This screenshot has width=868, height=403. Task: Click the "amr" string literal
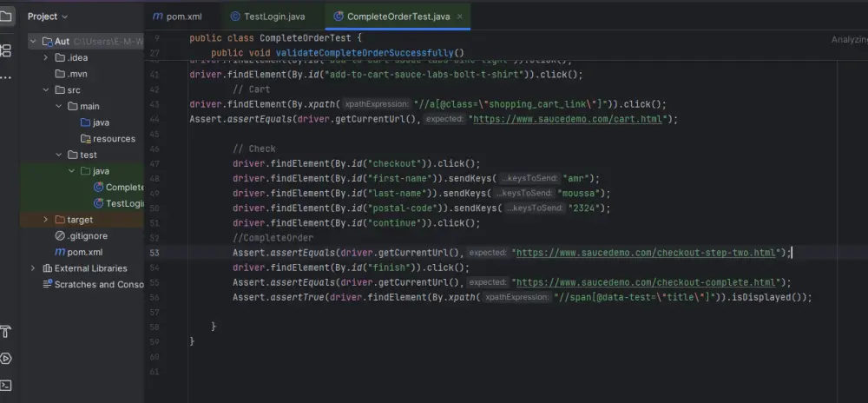(x=575, y=178)
